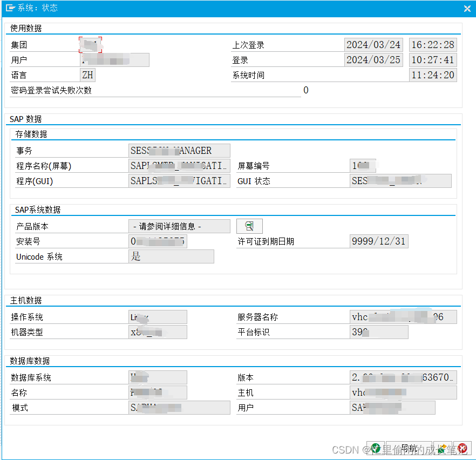Click the SAP系统数据 group header
Image resolution: width=476 pixels, height=460 pixels.
38,210
